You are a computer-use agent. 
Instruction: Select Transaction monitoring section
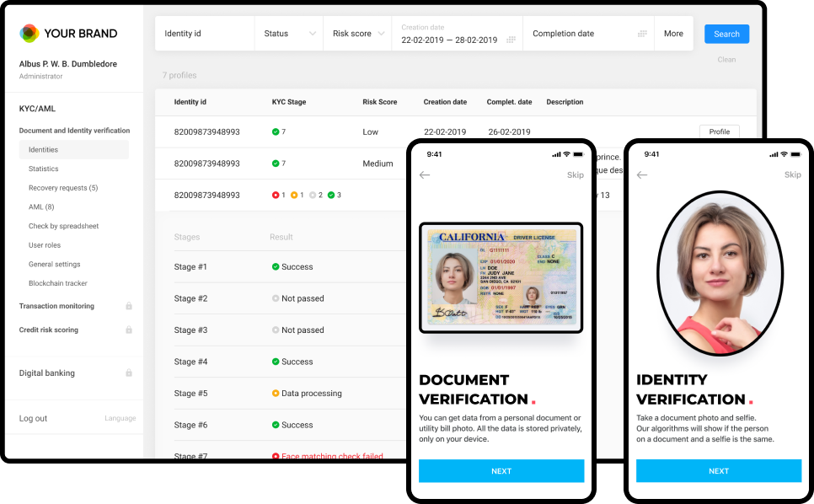[x=56, y=306]
